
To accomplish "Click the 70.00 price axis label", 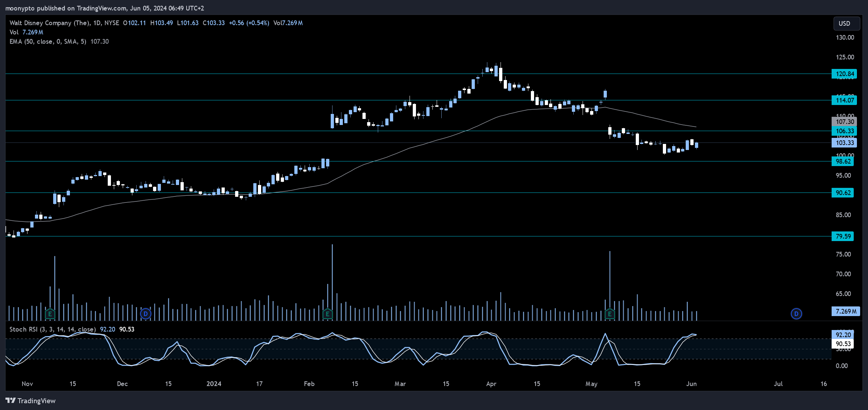I will point(843,274).
